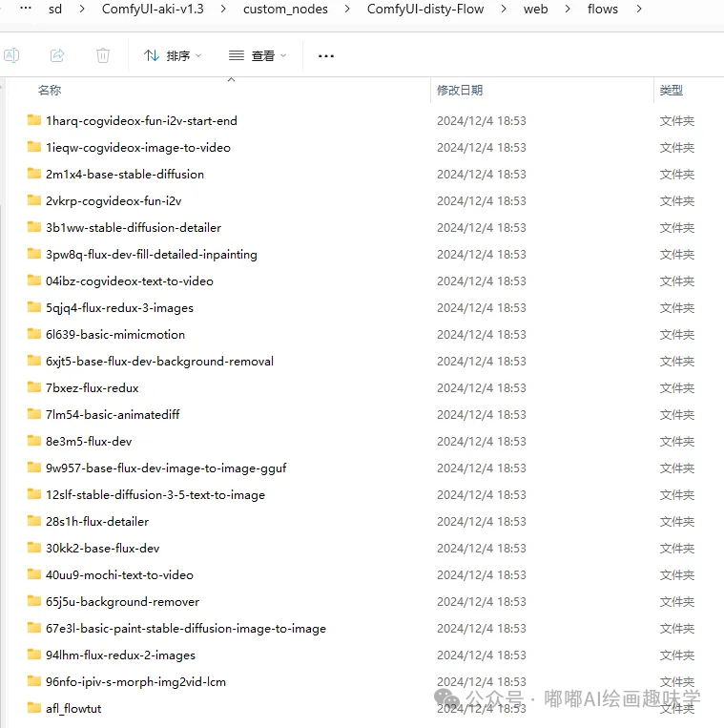Image resolution: width=724 pixels, height=728 pixels.
Task: Click type cell (文件夹) of 3b1ww-stable-diffusion-detailer row
Action: [677, 227]
